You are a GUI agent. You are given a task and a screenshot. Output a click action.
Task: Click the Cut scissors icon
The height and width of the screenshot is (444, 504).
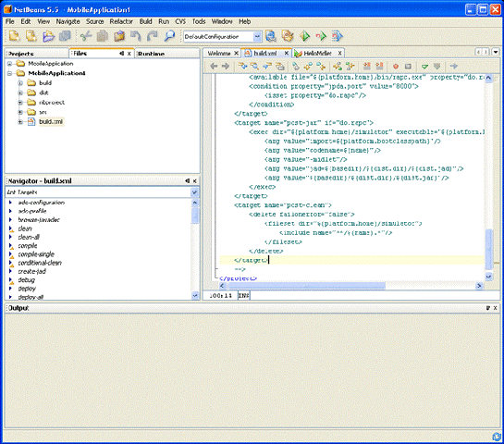(x=86, y=36)
